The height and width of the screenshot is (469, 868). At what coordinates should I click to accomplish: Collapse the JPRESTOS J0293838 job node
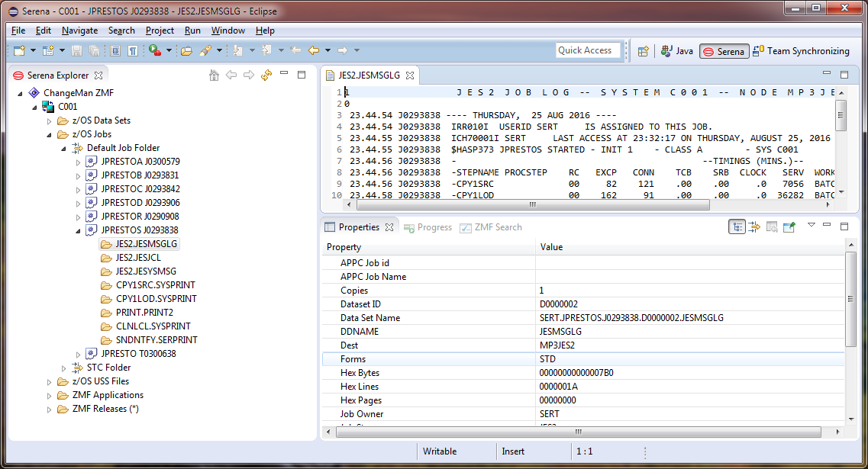[x=78, y=230]
